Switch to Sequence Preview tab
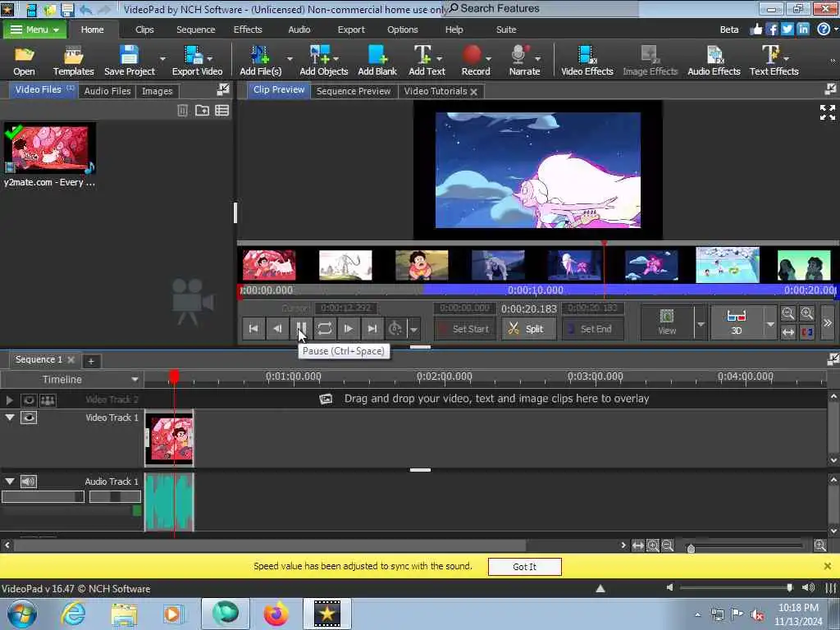Screen dimensions: 840x630 point(353,91)
